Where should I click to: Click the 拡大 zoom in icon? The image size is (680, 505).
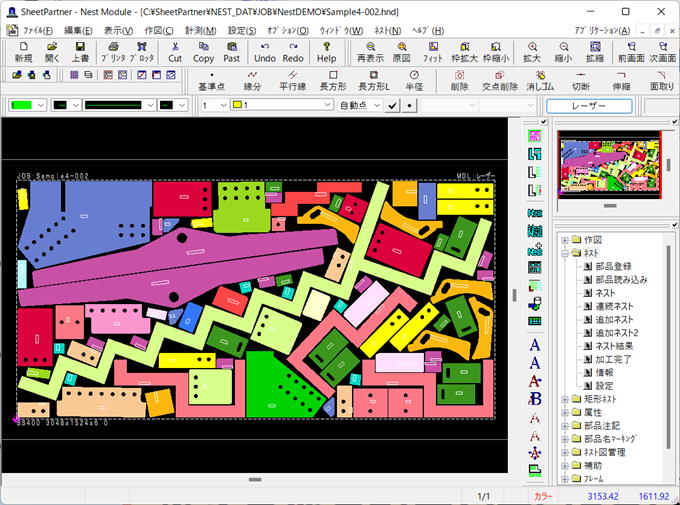tap(533, 52)
